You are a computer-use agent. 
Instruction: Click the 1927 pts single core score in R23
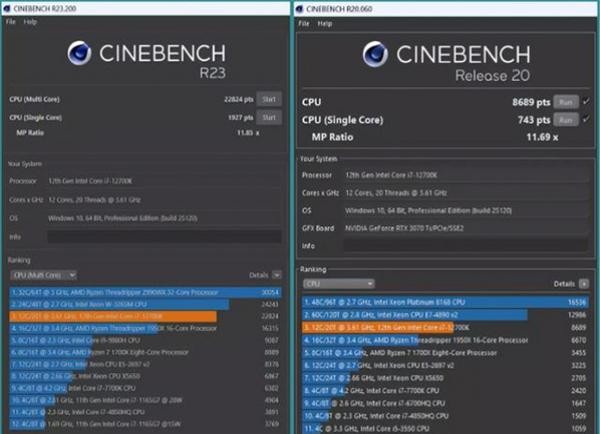(240, 117)
